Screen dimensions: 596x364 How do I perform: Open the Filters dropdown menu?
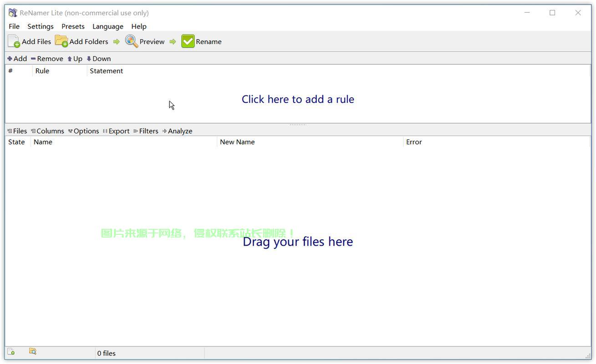(x=146, y=131)
